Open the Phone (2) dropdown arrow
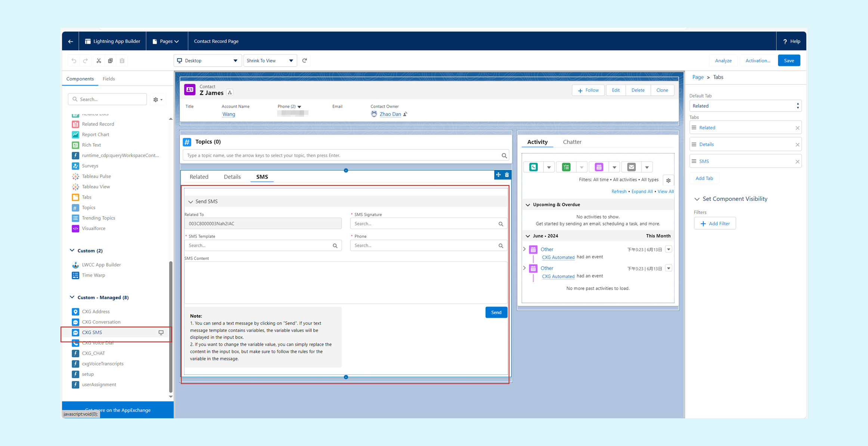The image size is (868, 446). [x=299, y=107]
